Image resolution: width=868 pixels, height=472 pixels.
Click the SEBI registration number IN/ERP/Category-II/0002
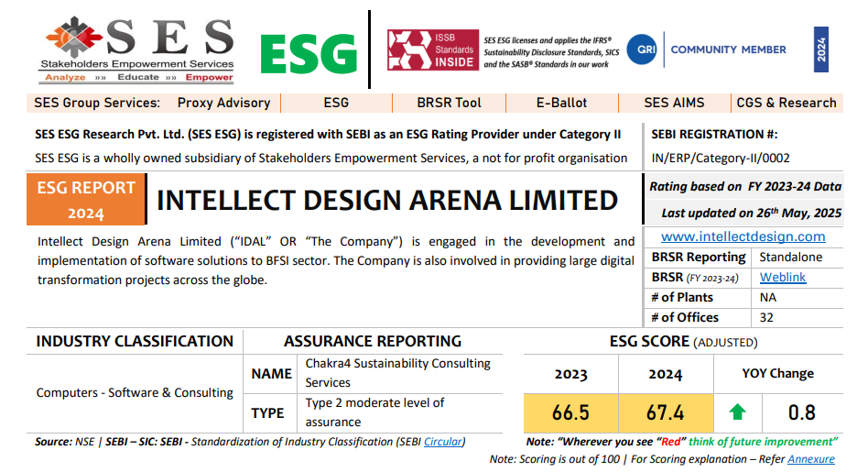click(721, 159)
